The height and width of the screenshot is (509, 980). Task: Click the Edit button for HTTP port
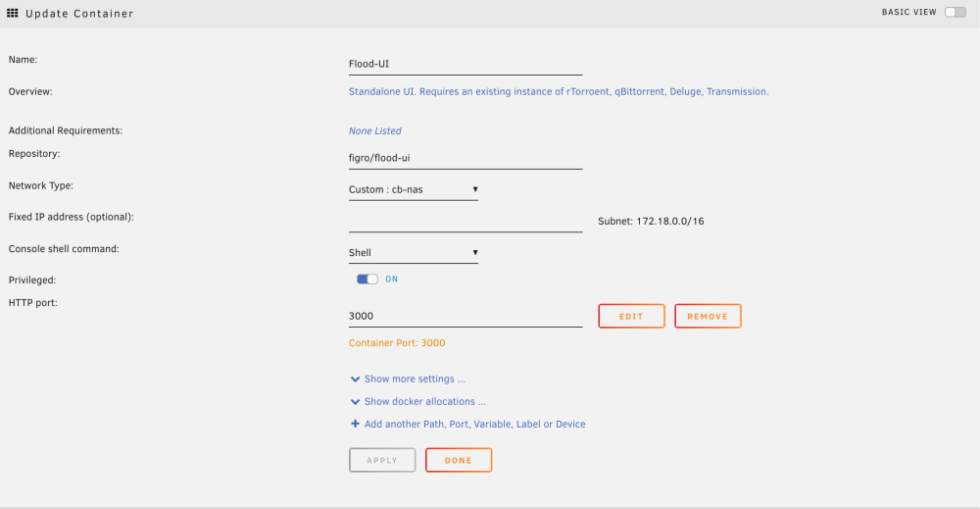pos(631,317)
